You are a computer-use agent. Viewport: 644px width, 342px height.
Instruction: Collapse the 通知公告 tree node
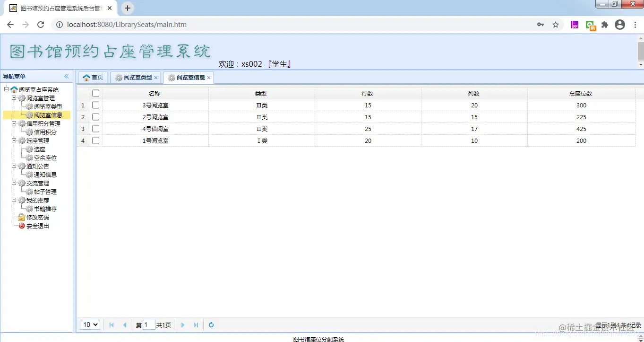click(x=14, y=166)
